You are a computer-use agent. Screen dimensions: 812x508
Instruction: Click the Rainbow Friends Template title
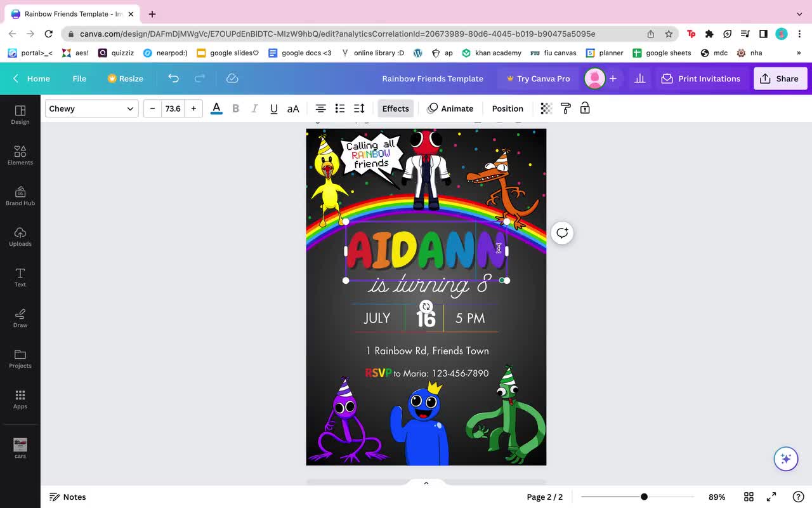pos(433,78)
